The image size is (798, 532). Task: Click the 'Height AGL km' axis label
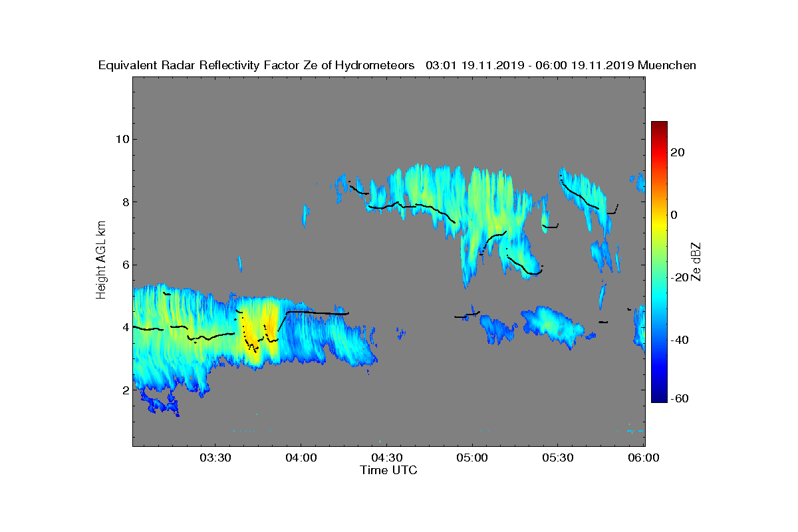(x=101, y=260)
